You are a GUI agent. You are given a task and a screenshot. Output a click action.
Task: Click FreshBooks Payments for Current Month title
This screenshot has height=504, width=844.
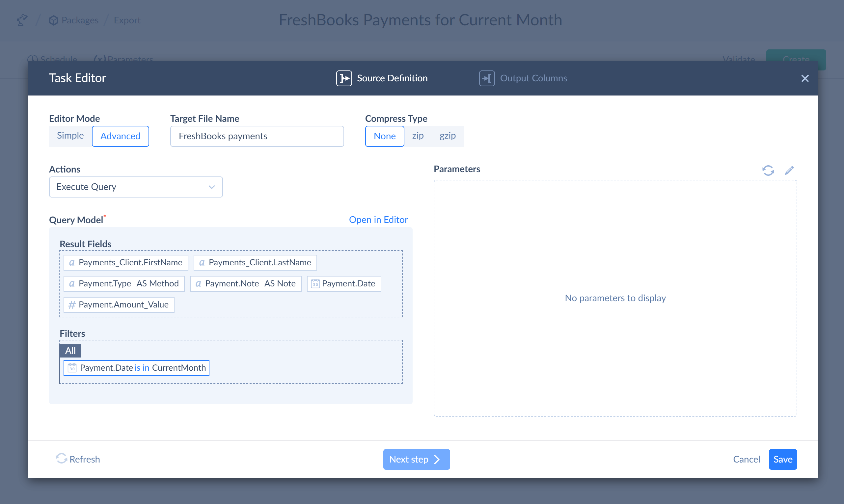click(x=421, y=20)
